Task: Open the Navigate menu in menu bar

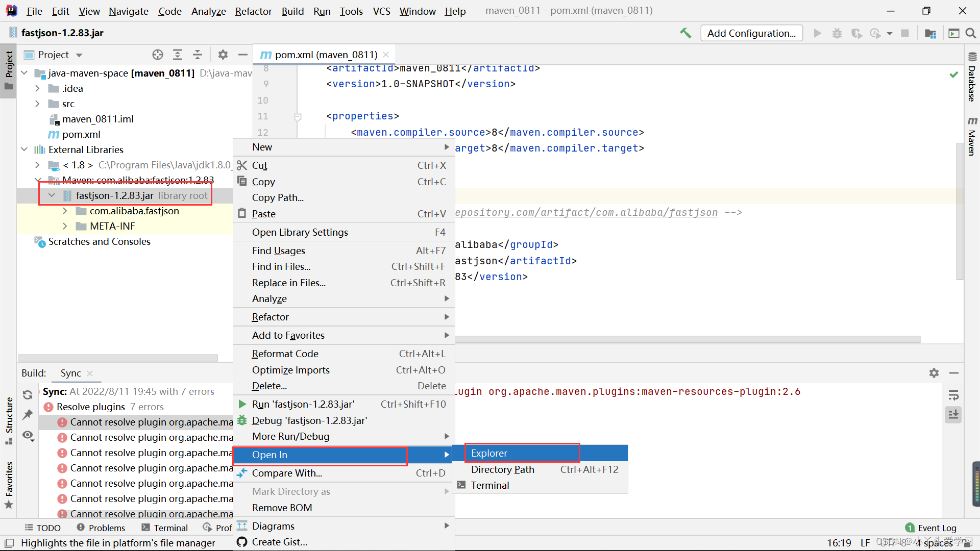Action: 128,11
